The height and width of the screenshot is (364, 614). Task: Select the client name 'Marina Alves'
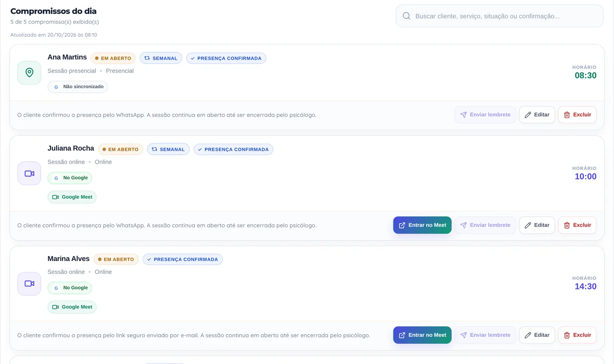tap(68, 258)
